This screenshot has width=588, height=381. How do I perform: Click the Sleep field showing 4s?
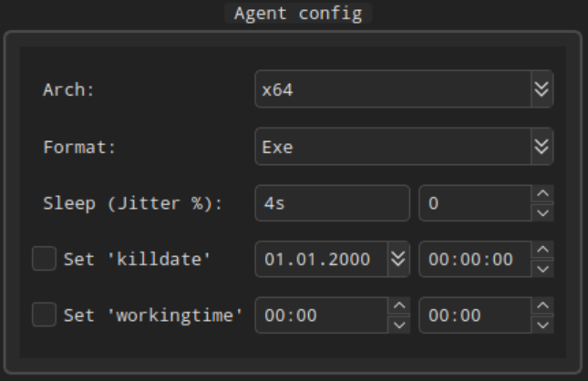pyautogui.click(x=332, y=203)
